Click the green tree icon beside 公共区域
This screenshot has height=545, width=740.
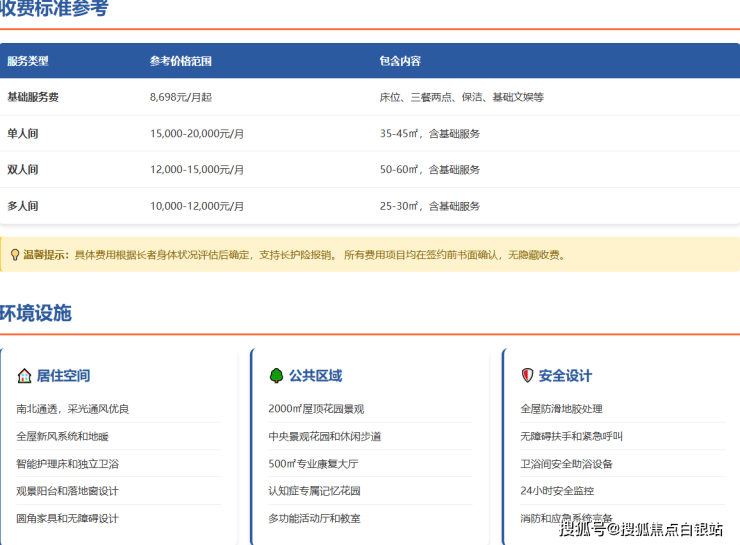click(x=276, y=376)
